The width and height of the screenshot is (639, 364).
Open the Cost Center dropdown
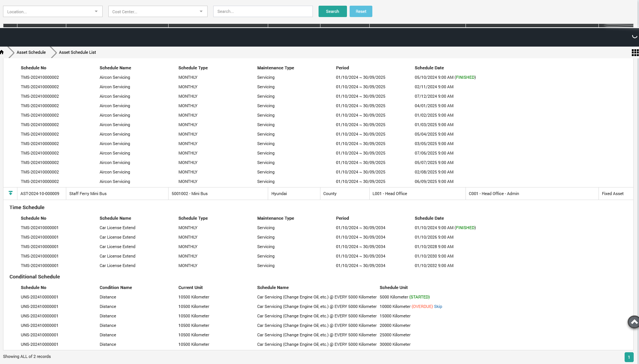click(x=158, y=11)
